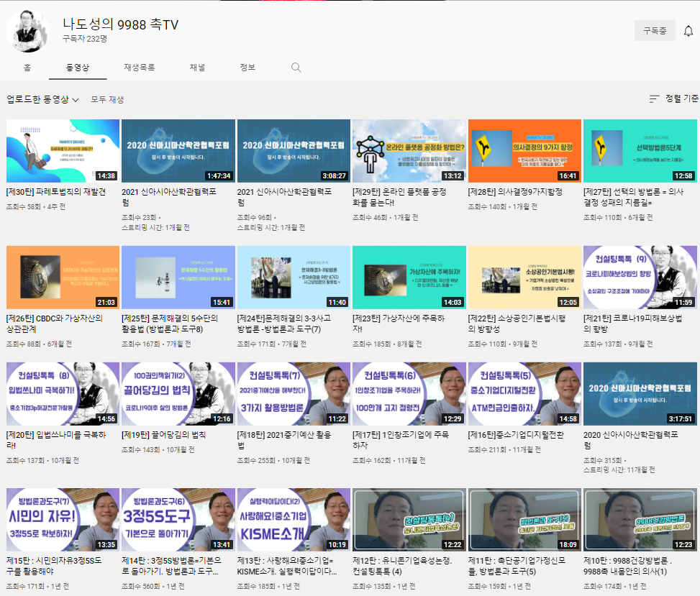Switch to the 재생목록 tab
Image resolution: width=700 pixels, height=596 pixels.
[x=139, y=67]
